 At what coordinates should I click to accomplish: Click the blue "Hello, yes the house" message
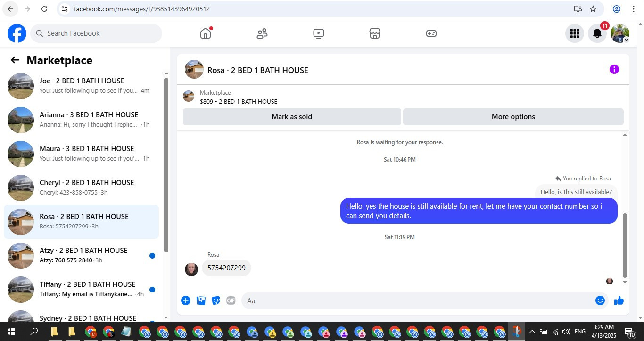[x=479, y=211]
